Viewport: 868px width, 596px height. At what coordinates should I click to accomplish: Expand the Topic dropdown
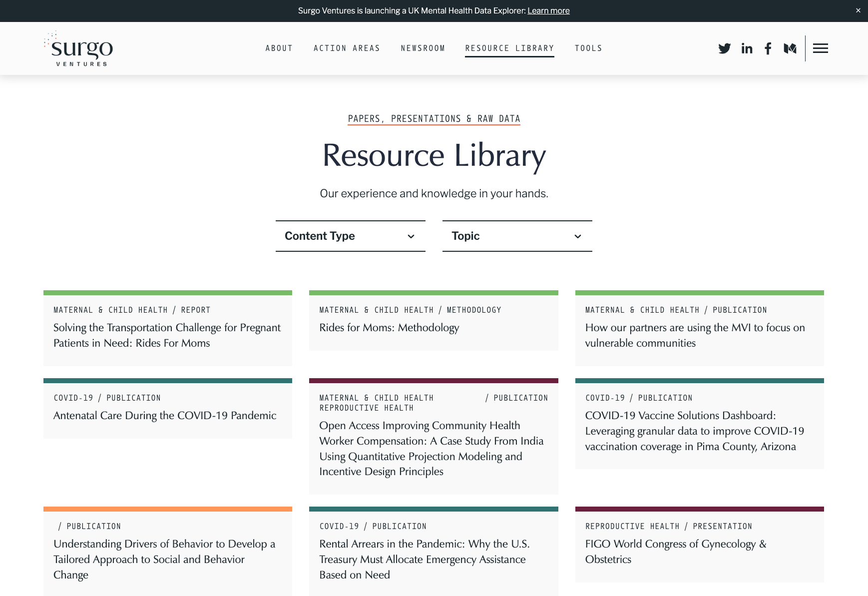click(x=517, y=236)
